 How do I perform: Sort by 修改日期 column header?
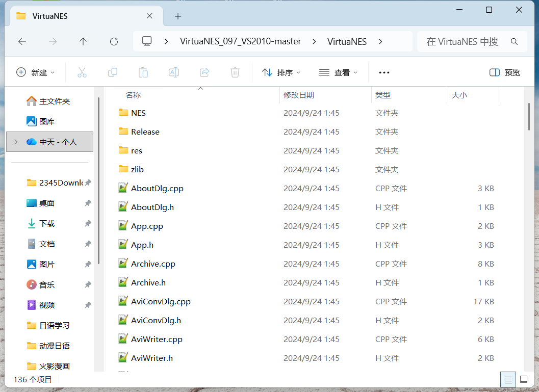pos(299,95)
